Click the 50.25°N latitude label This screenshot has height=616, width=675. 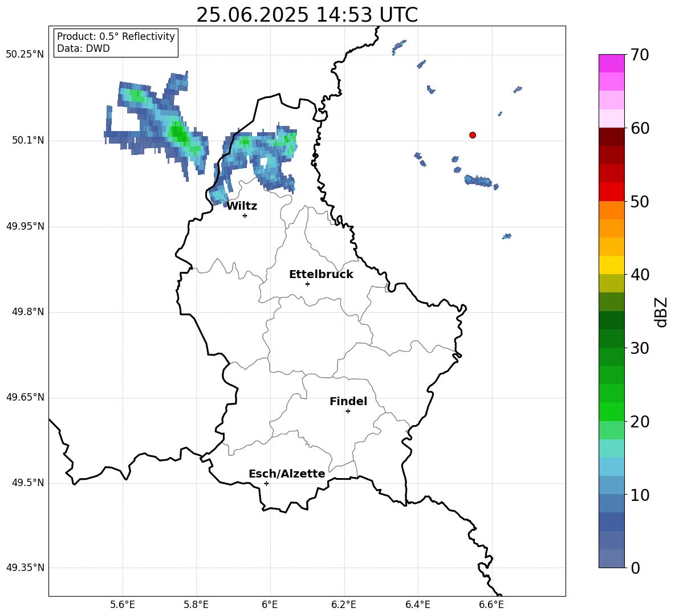tap(25, 55)
